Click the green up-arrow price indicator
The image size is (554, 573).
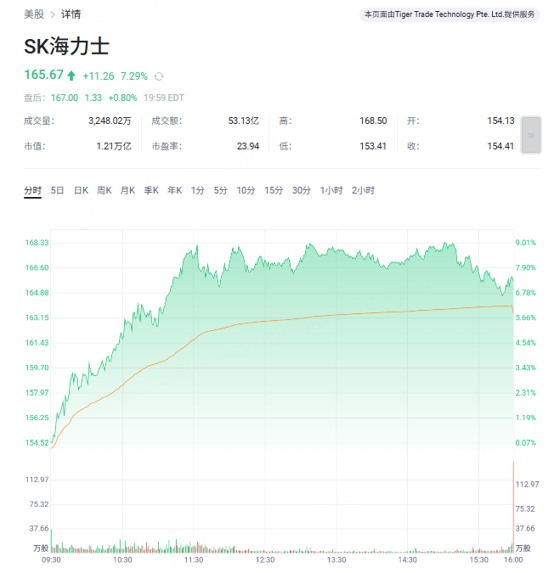click(x=71, y=76)
